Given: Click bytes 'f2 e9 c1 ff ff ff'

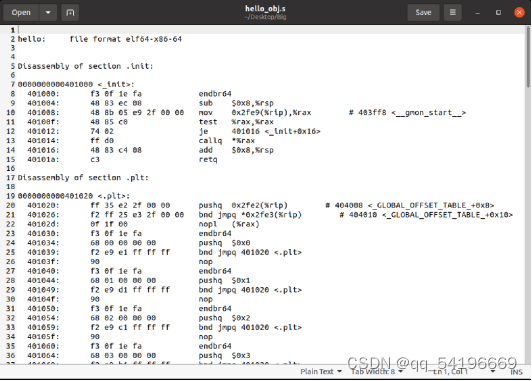Looking at the screenshot, I should pyautogui.click(x=130, y=327).
